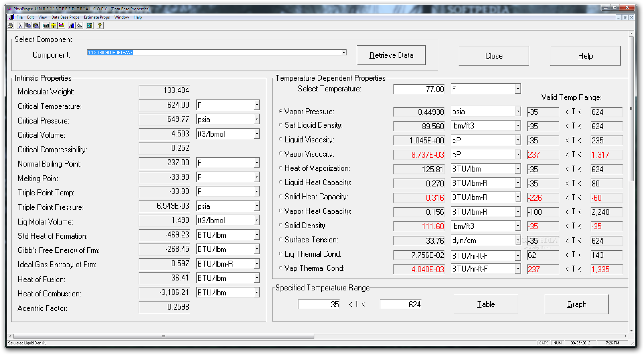
Task: Click the Print toolbar icon
Action: [x=11, y=25]
